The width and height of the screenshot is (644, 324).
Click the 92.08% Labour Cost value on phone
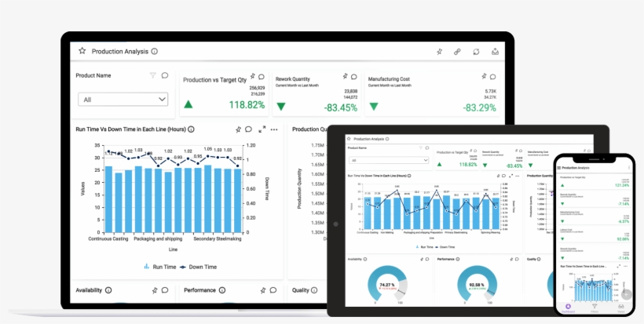coord(623,238)
